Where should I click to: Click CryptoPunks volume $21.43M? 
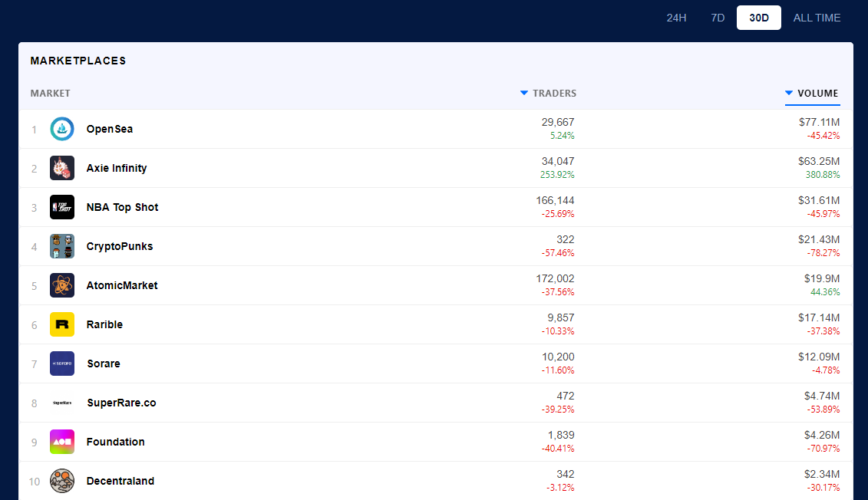point(820,239)
